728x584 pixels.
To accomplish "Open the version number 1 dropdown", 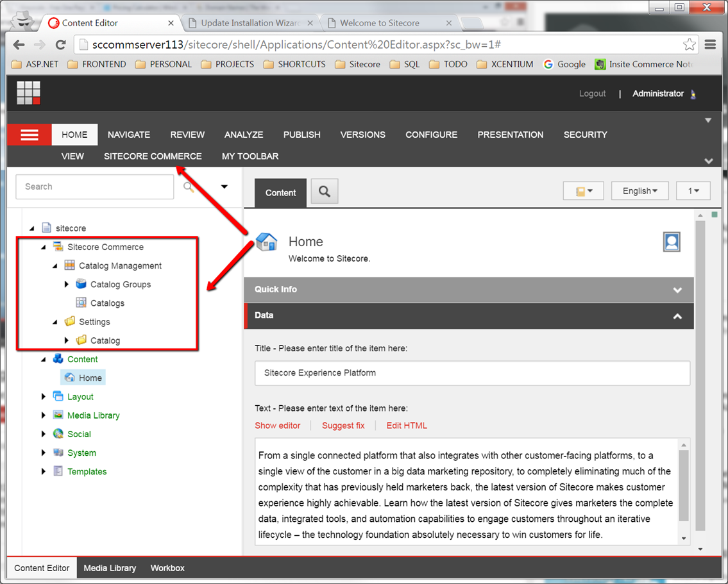I will point(693,190).
